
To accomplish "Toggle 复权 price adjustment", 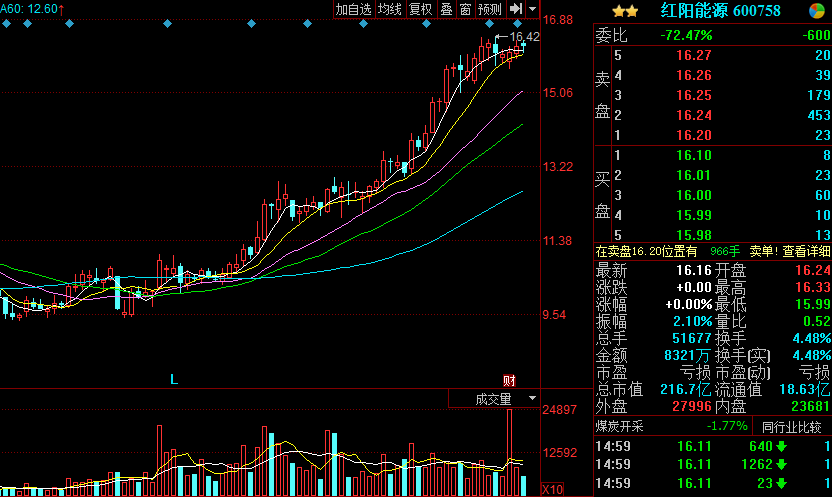I will [421, 9].
